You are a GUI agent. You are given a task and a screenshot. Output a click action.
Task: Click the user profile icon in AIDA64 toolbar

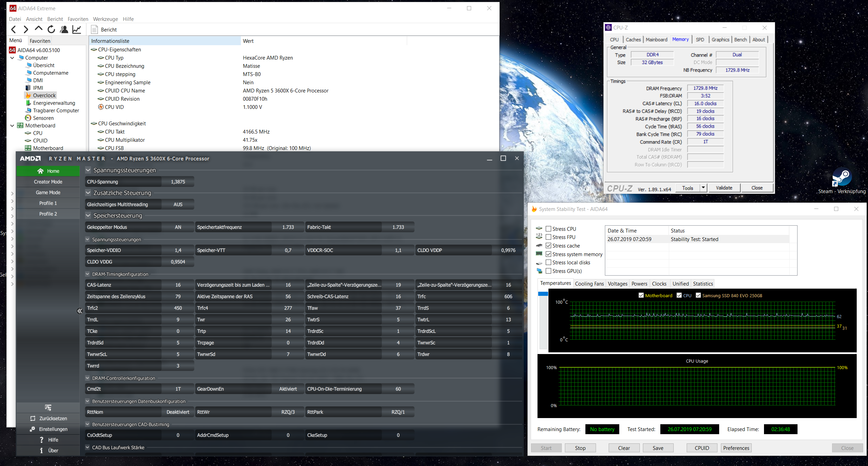point(64,29)
